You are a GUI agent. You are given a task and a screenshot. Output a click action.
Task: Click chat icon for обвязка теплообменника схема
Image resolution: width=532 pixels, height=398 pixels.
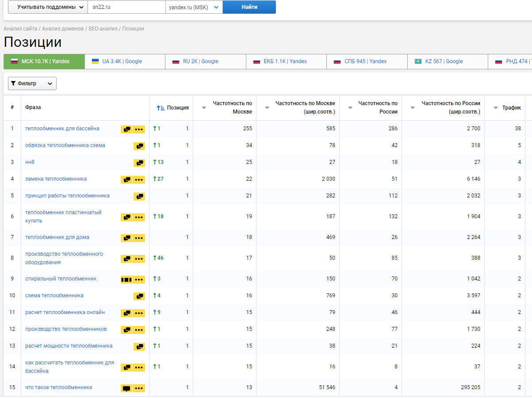[139, 146]
